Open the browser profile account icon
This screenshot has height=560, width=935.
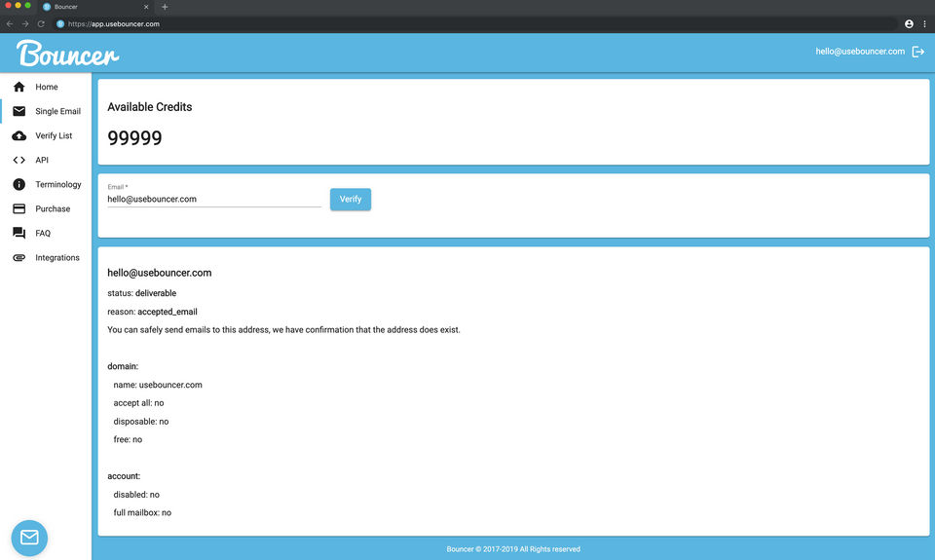pyautogui.click(x=909, y=23)
